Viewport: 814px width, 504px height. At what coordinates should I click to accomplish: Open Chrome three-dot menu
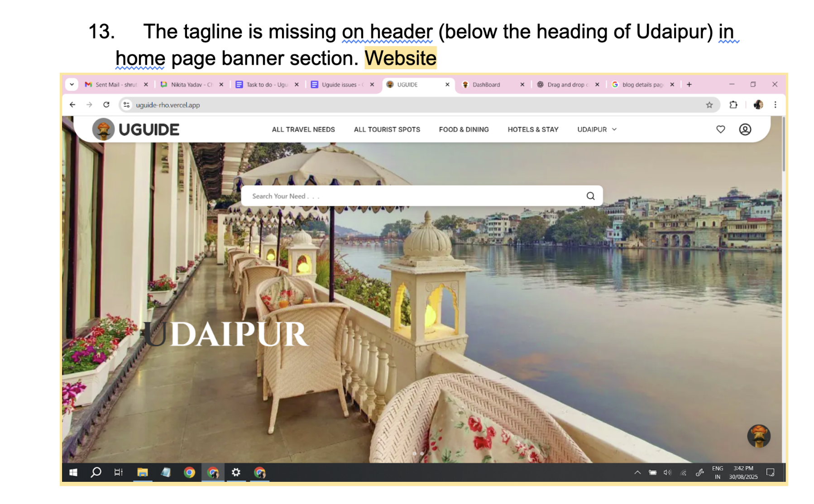775,105
